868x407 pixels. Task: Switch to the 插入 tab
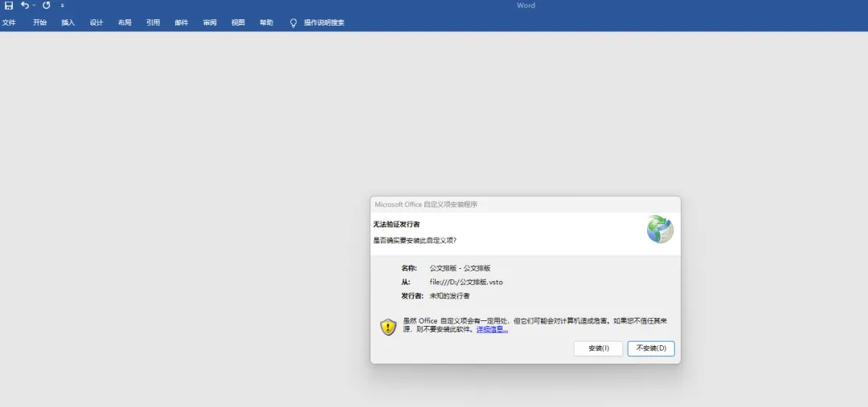tap(68, 22)
